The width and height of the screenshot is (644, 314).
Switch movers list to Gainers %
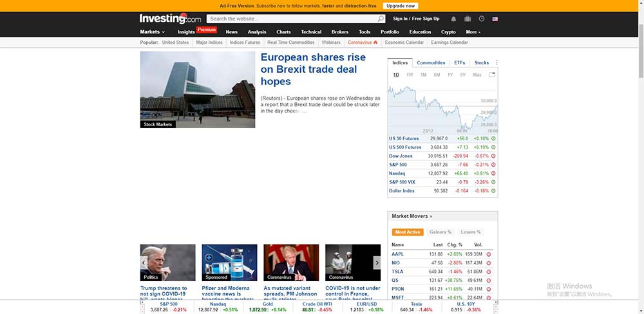coord(440,232)
